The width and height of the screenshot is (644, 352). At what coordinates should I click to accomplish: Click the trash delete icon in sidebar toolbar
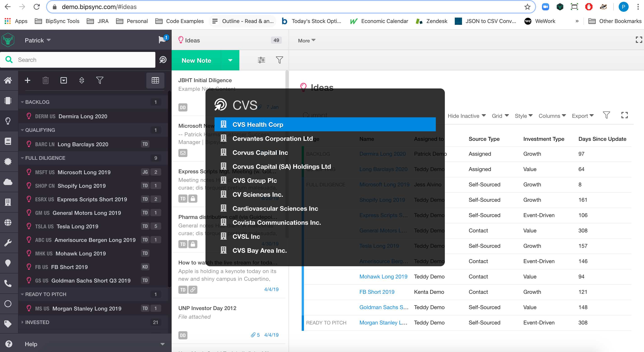click(x=46, y=80)
